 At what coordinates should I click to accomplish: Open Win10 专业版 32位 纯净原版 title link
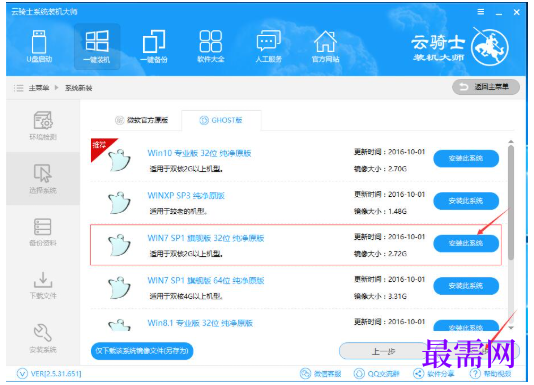(x=199, y=153)
